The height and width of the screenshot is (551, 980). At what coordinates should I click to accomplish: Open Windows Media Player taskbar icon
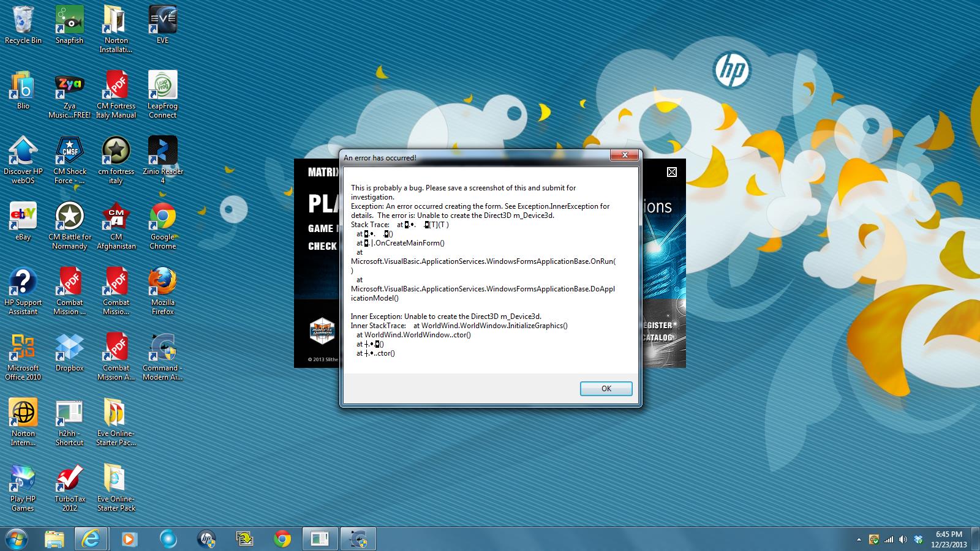[129, 539]
